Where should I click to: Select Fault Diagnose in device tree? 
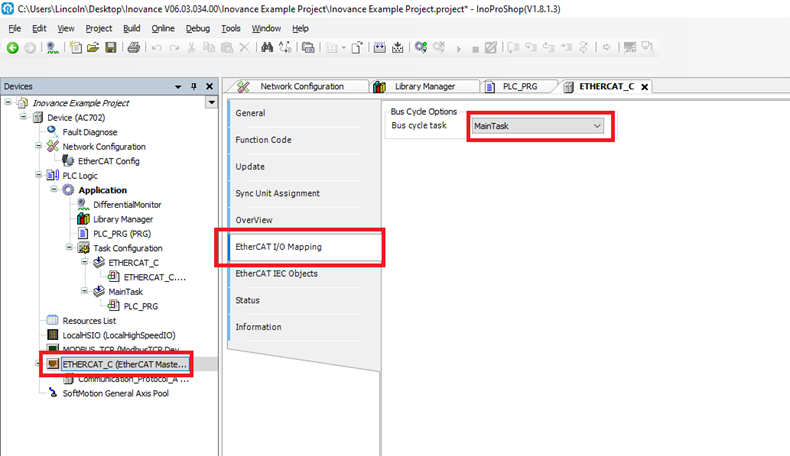(92, 132)
